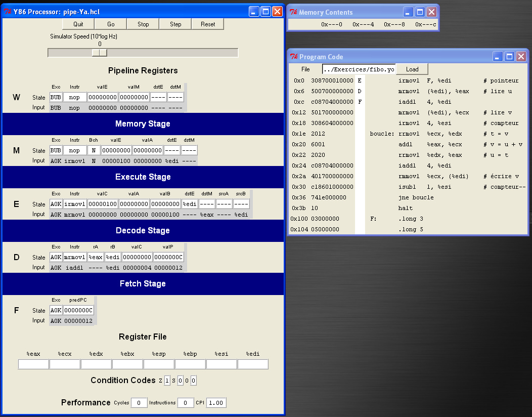
Task: Click the Tk icon in Memory Contents title bar
Action: coord(293,12)
